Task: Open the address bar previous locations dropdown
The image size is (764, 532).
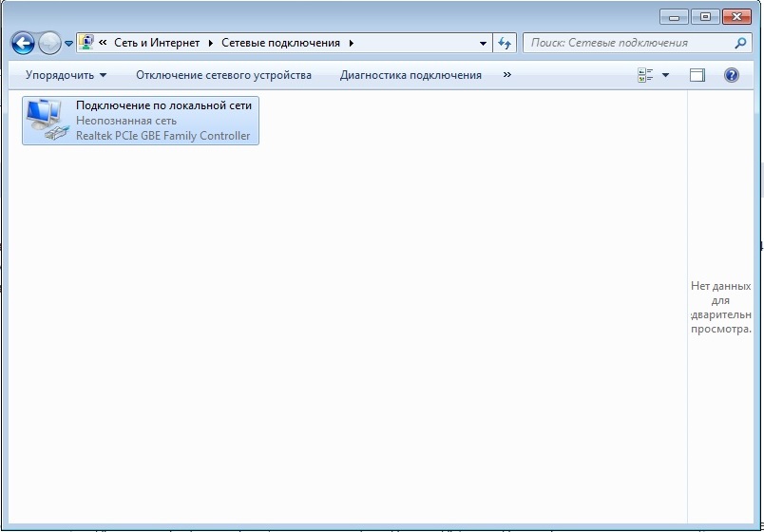Action: (484, 44)
